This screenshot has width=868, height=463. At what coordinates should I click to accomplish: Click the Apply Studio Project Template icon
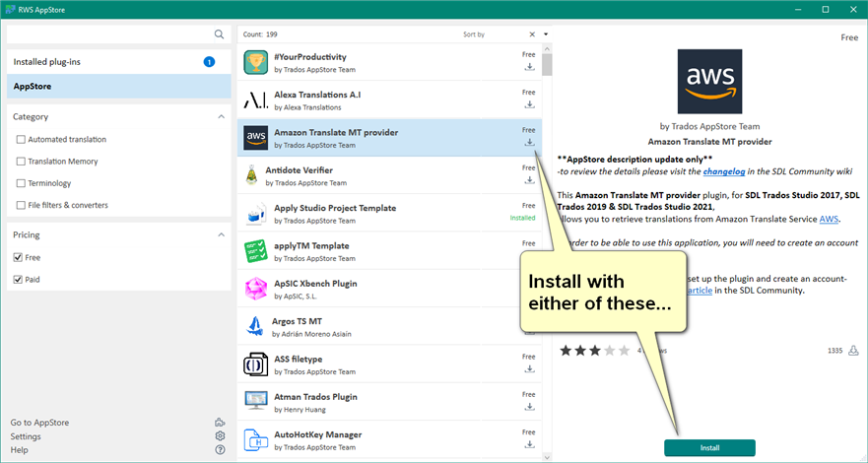[256, 214]
